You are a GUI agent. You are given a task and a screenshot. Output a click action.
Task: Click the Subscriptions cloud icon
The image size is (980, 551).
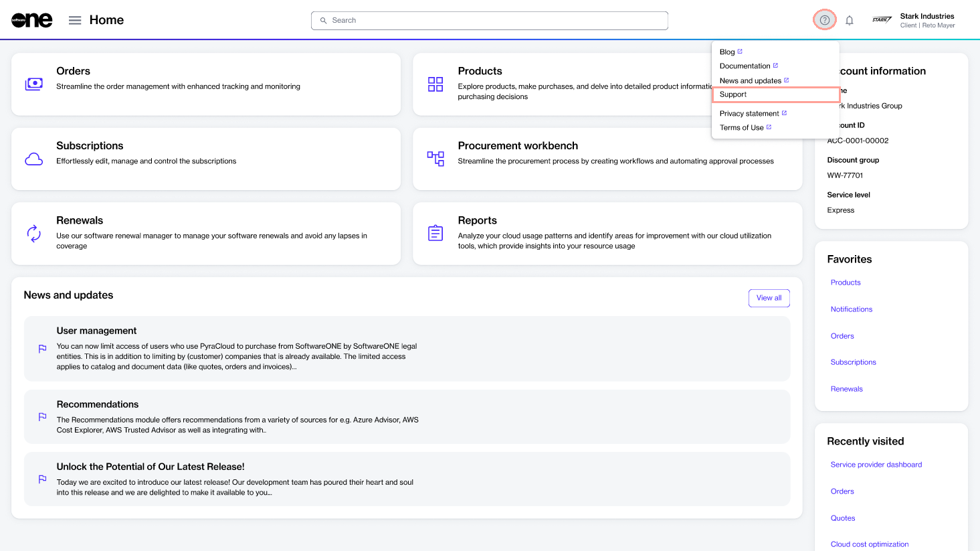34,159
